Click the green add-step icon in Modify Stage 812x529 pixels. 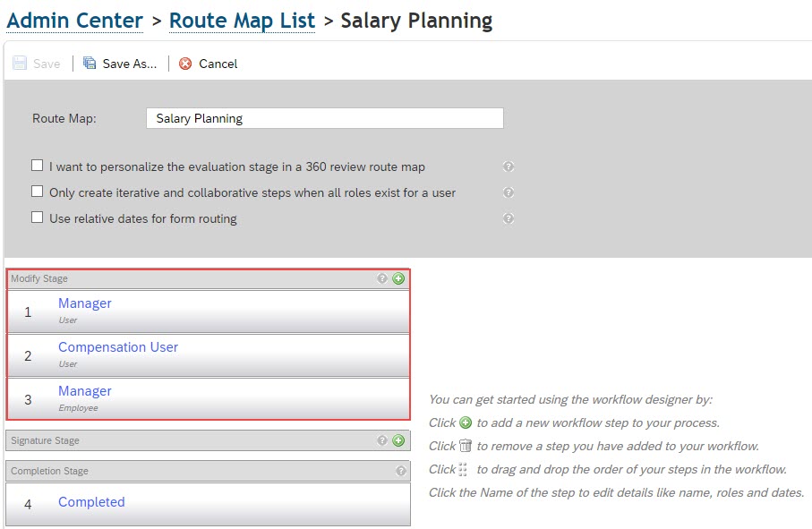[x=398, y=278]
